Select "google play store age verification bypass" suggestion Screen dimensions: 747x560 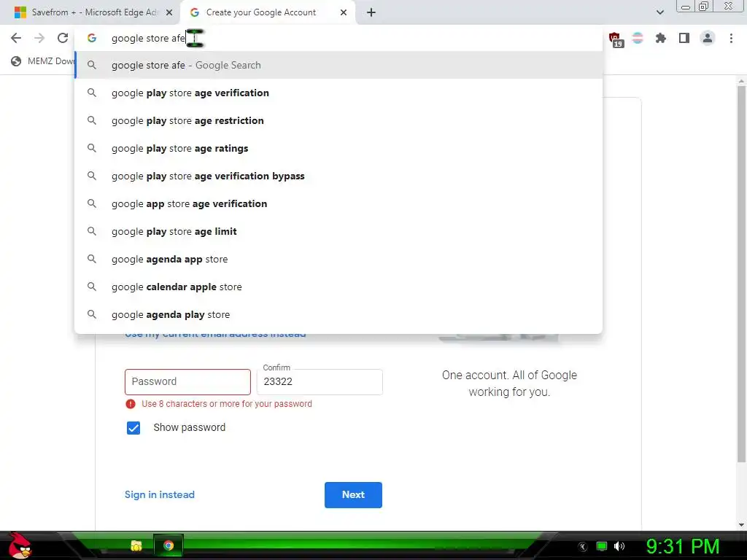338,176
